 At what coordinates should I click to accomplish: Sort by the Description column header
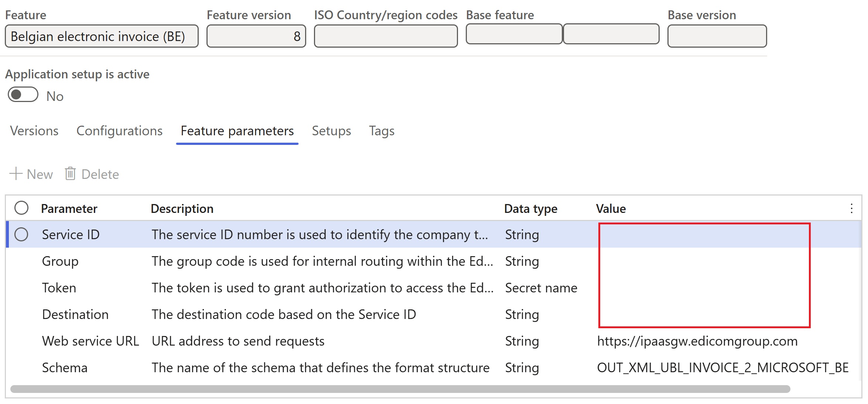click(182, 208)
